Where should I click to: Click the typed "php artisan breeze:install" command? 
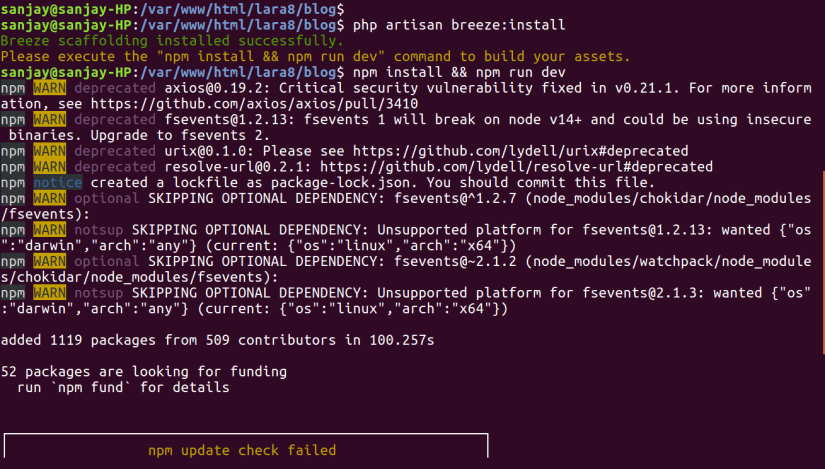pos(460,24)
